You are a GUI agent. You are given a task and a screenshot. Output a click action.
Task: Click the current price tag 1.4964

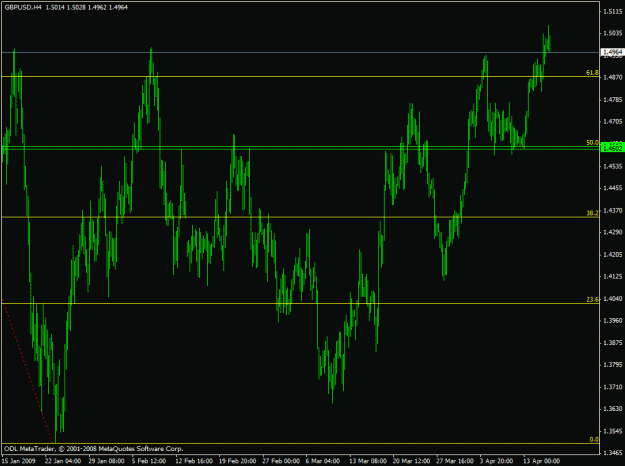[612, 52]
